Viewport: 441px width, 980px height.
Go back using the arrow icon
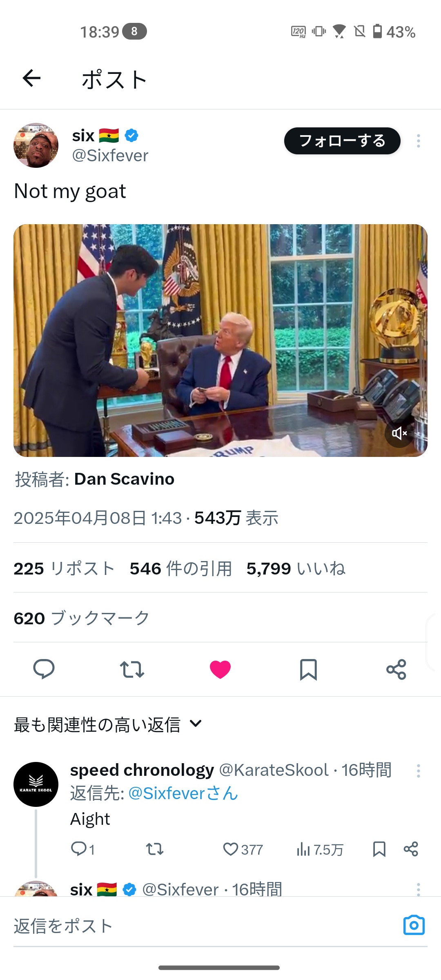click(x=31, y=78)
